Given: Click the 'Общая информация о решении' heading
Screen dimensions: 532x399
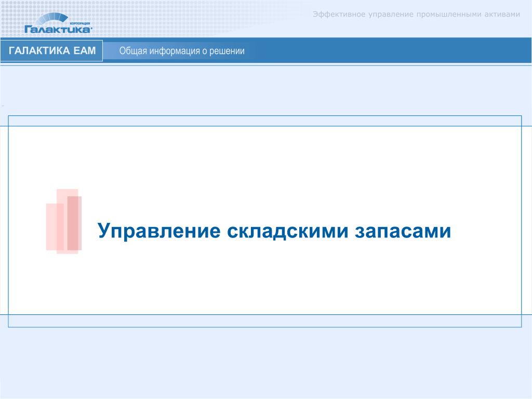Looking at the screenshot, I should coord(182,51).
